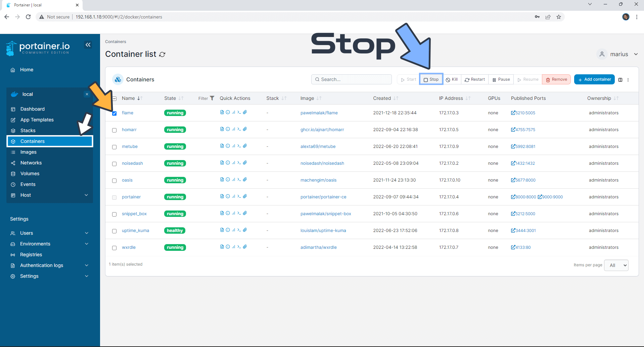Open table three-dot settings menu
The height and width of the screenshot is (347, 644).
click(628, 80)
